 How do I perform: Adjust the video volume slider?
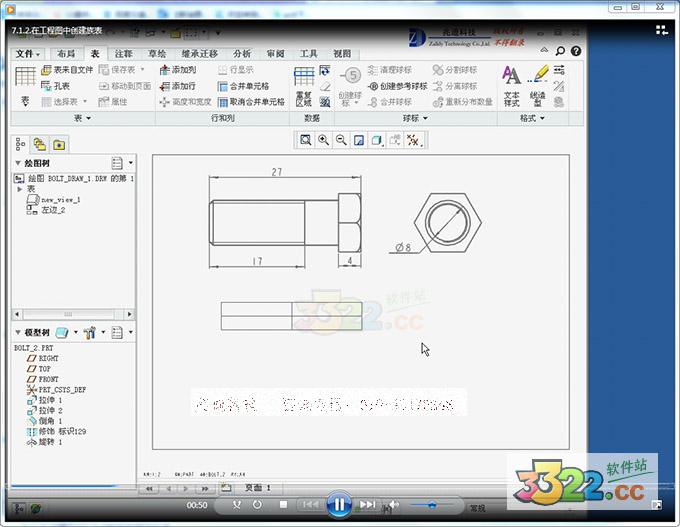432,506
